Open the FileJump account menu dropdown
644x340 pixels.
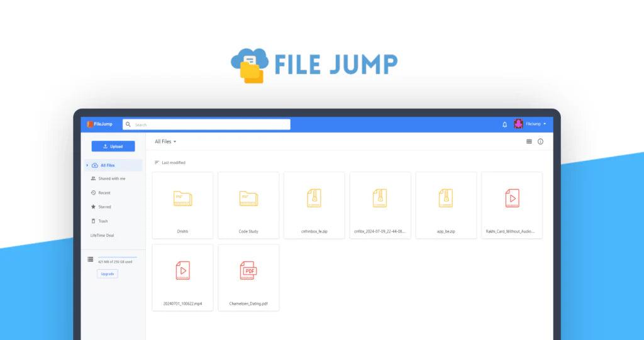[x=536, y=124]
